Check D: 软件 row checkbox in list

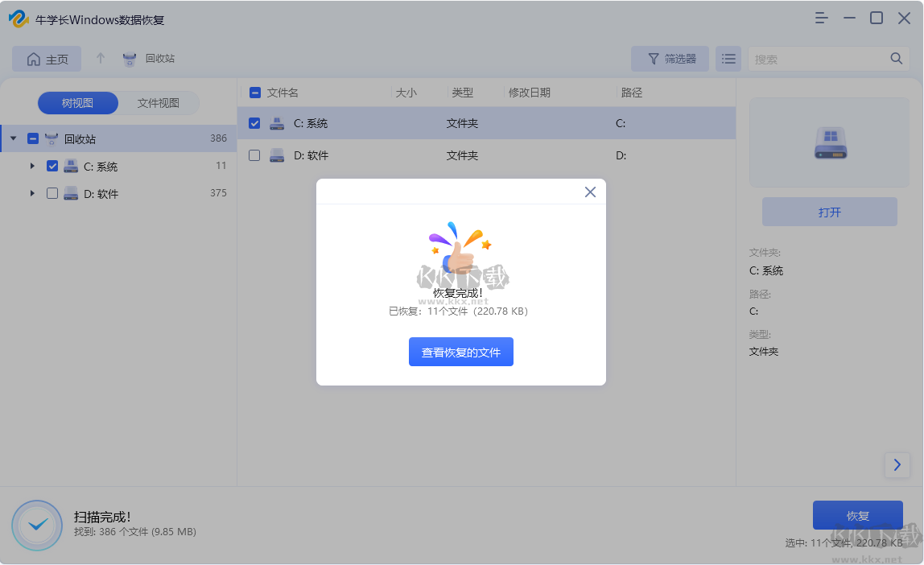(254, 155)
